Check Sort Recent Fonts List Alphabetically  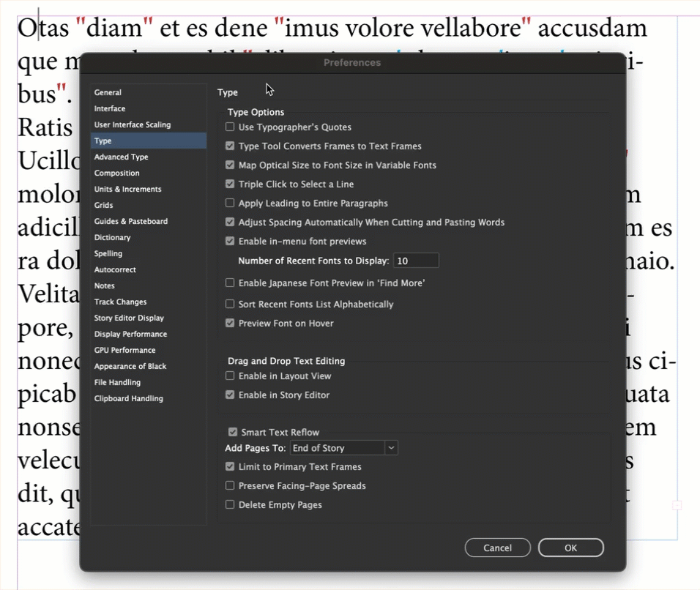click(x=230, y=305)
